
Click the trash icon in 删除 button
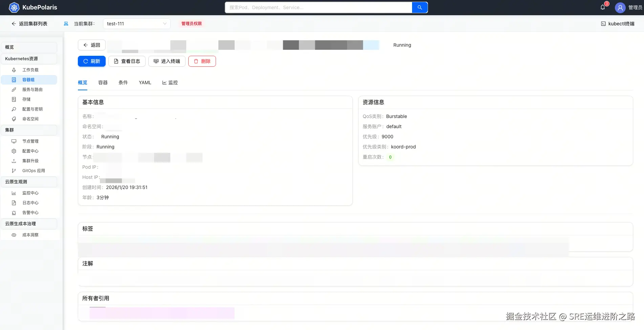pyautogui.click(x=196, y=61)
